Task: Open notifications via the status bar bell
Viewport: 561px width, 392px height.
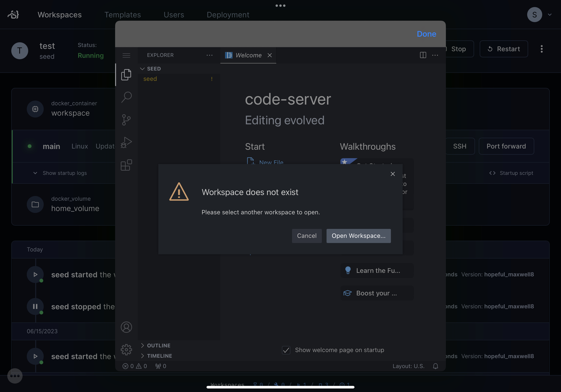Action: coord(436,366)
